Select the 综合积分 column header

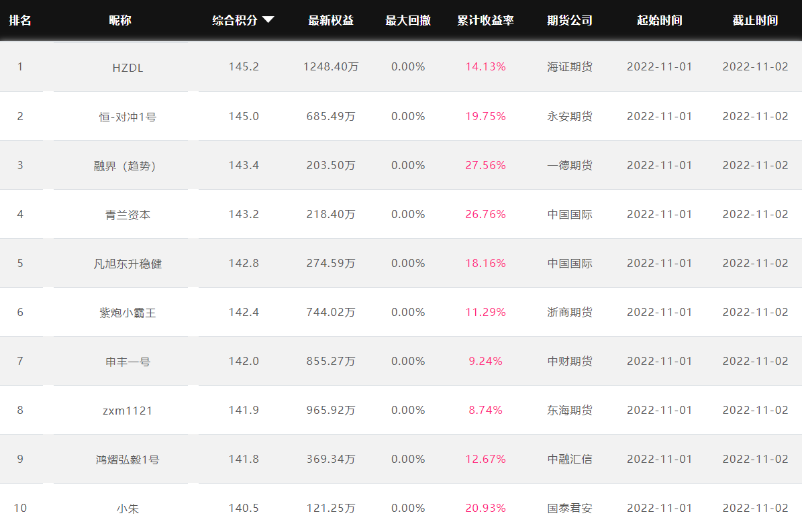coord(235,20)
